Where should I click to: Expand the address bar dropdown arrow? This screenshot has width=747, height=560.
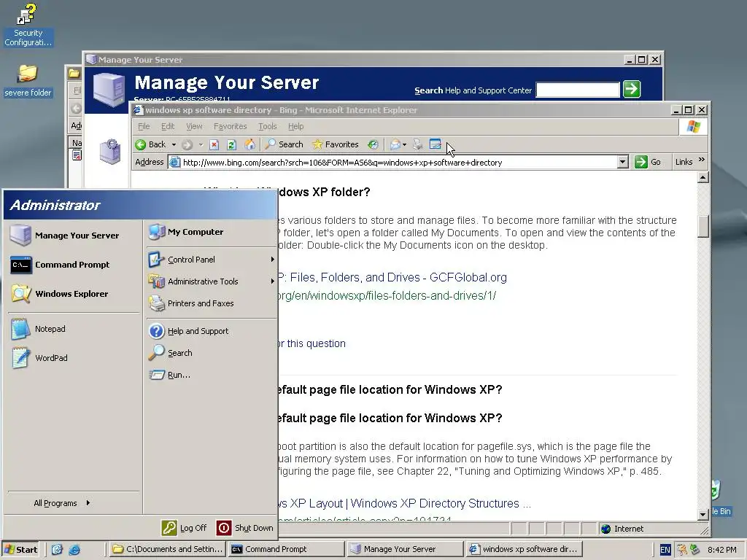point(623,163)
